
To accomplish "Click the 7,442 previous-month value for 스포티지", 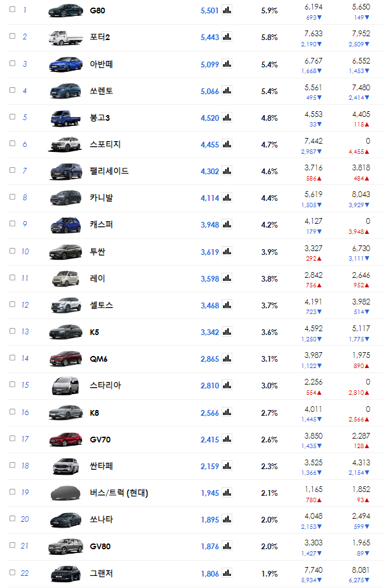I will [314, 140].
